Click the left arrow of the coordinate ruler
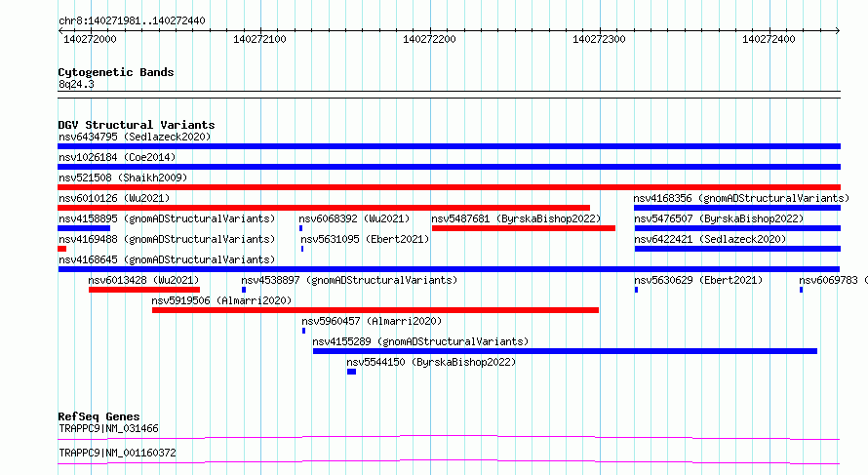 point(60,31)
